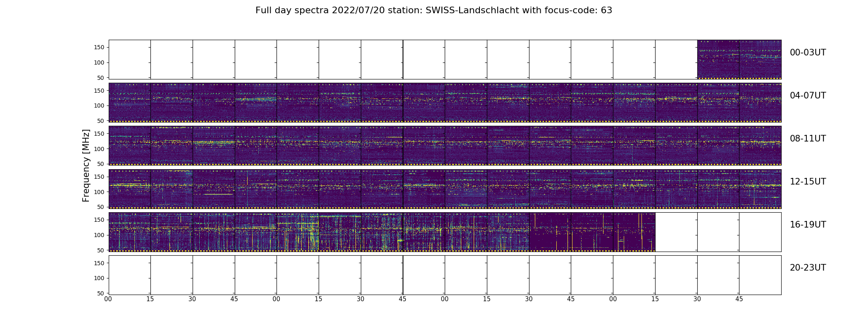This screenshot has width=868, height=331.
Task: Select the "16-19UT" row label
Action: 808,225
